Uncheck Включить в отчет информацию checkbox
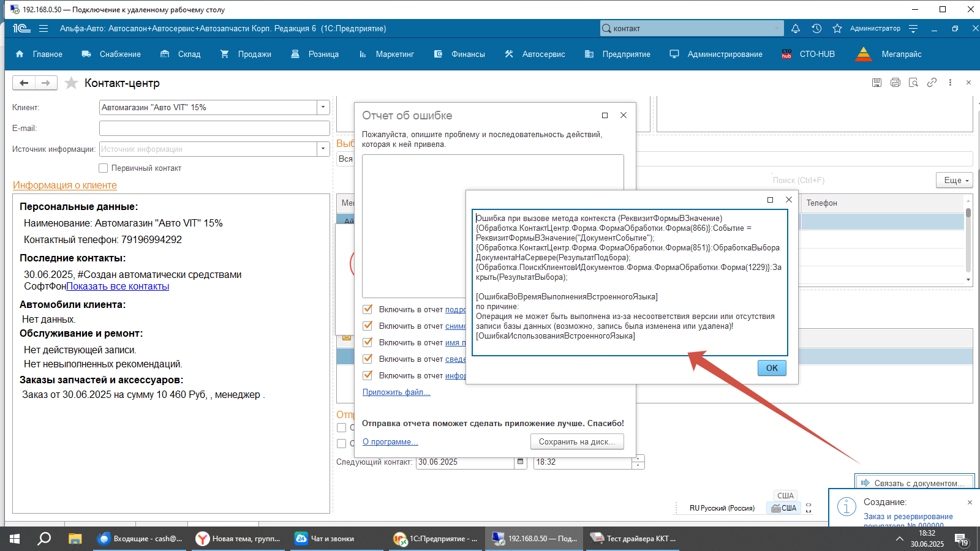The width and height of the screenshot is (980, 551). click(367, 375)
